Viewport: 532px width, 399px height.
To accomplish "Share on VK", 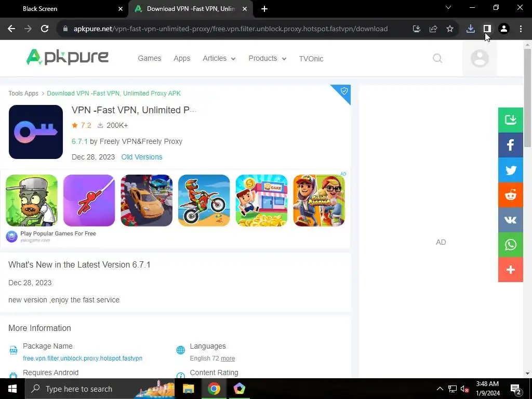I will 511,220.
